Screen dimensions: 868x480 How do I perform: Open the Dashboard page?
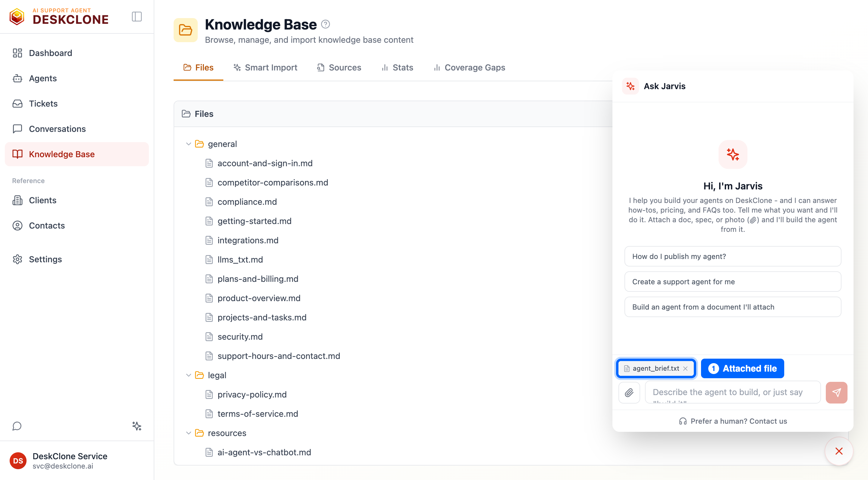[x=77, y=53]
